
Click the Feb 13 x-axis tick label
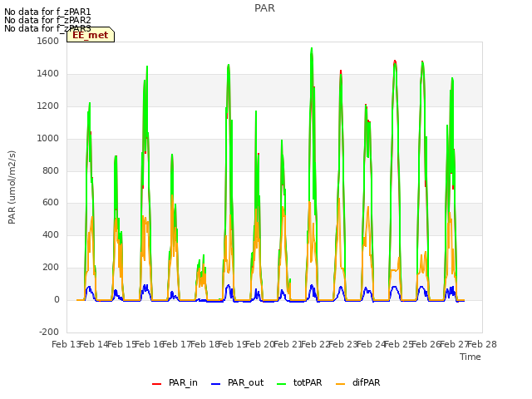(x=66, y=344)
